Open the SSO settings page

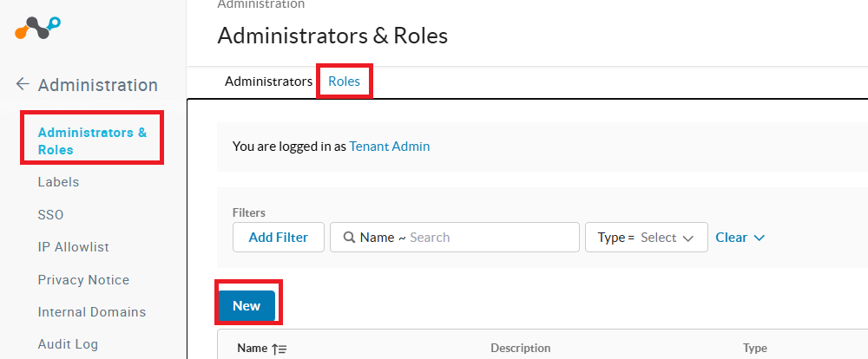50,214
